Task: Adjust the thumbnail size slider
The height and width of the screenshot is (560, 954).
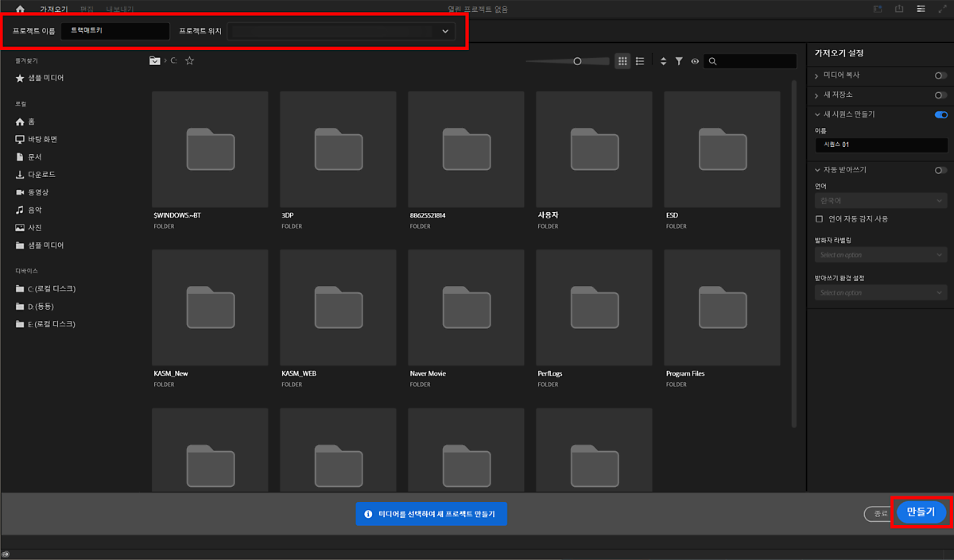Action: [578, 61]
